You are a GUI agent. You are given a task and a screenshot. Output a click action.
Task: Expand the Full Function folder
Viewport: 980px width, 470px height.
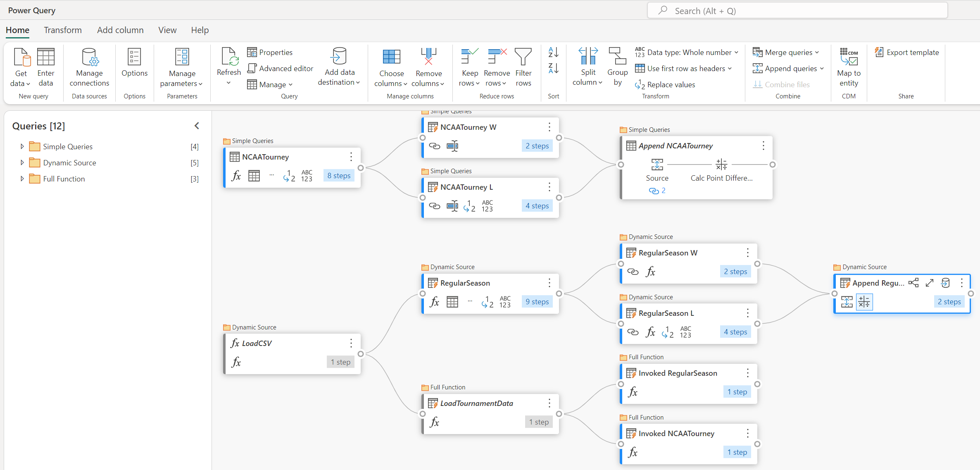coord(22,179)
